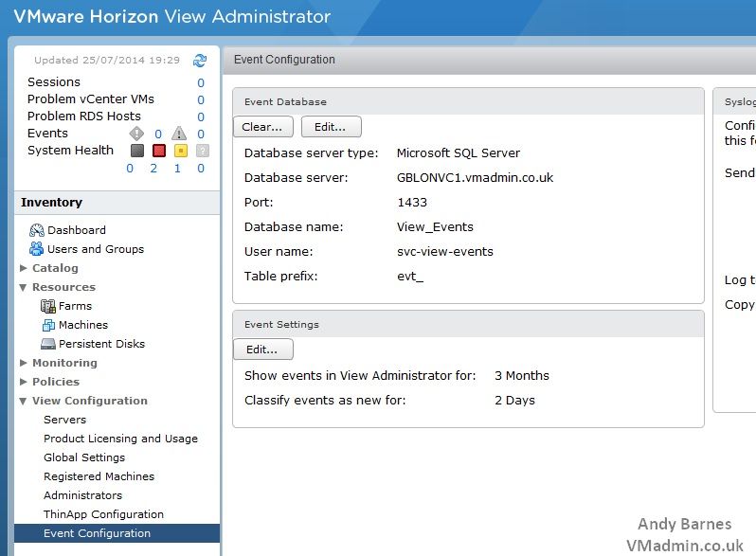Screen dimensions: 756x556
Task: Click the 2 Days value
Action: click(x=514, y=401)
